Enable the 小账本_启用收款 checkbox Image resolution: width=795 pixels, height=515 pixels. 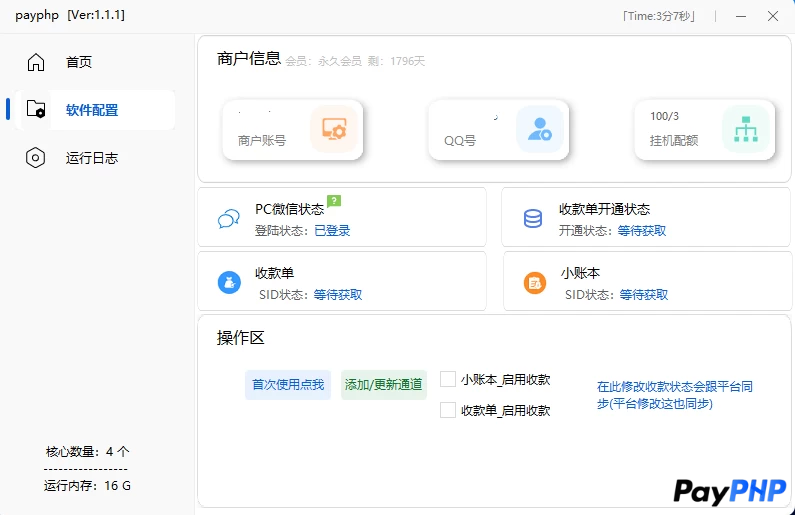(x=448, y=379)
